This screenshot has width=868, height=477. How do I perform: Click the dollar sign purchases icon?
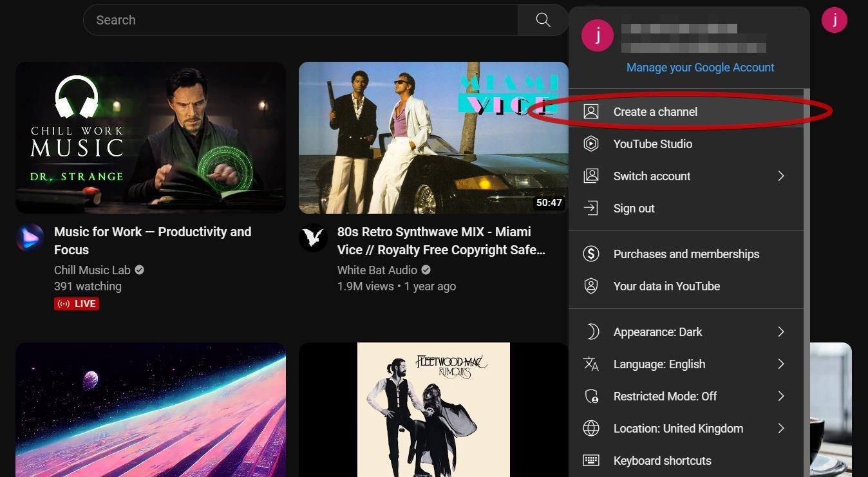click(x=591, y=254)
